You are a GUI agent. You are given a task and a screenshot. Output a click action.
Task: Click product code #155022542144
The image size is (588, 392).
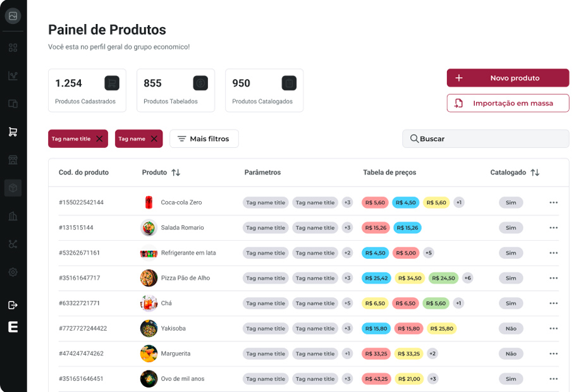click(x=81, y=202)
